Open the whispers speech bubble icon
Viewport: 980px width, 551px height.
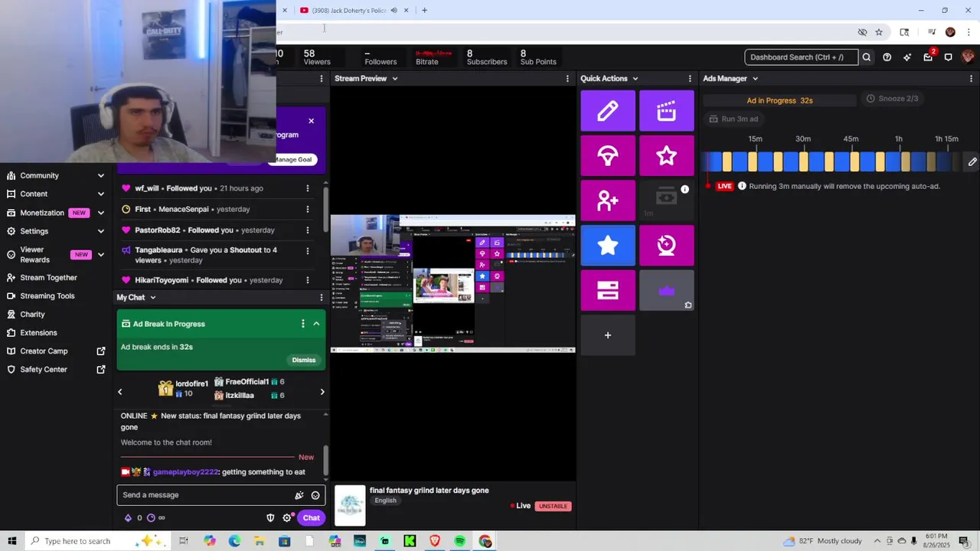tap(948, 57)
